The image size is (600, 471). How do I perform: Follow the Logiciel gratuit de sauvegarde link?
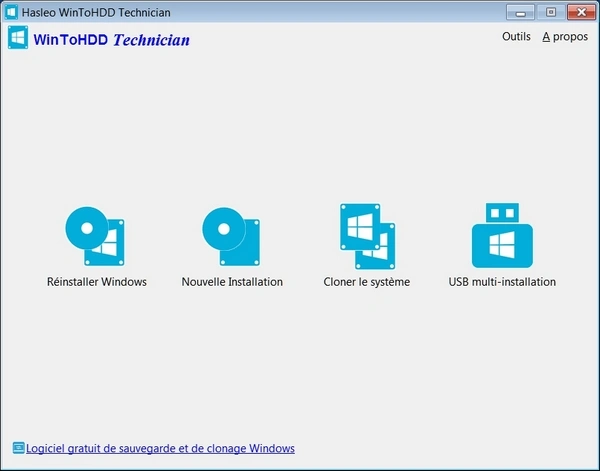160,448
